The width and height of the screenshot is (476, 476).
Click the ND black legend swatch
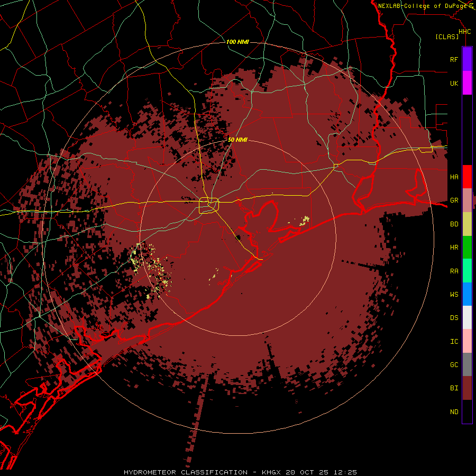click(467, 411)
